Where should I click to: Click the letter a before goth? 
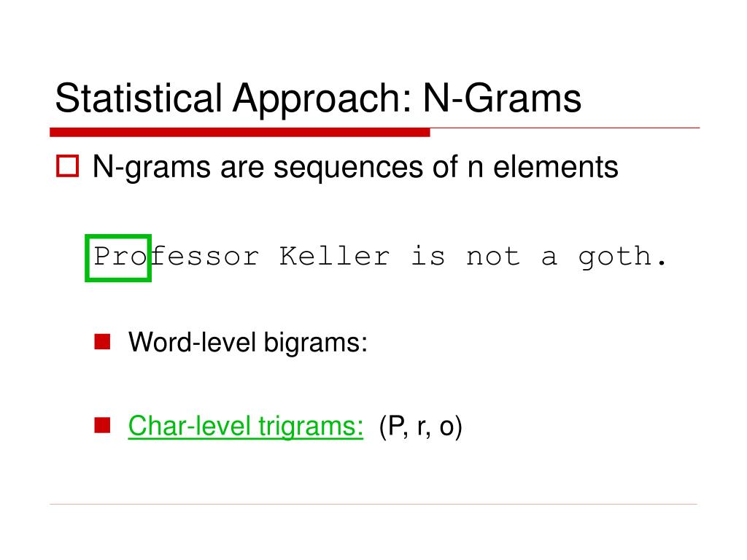point(549,259)
